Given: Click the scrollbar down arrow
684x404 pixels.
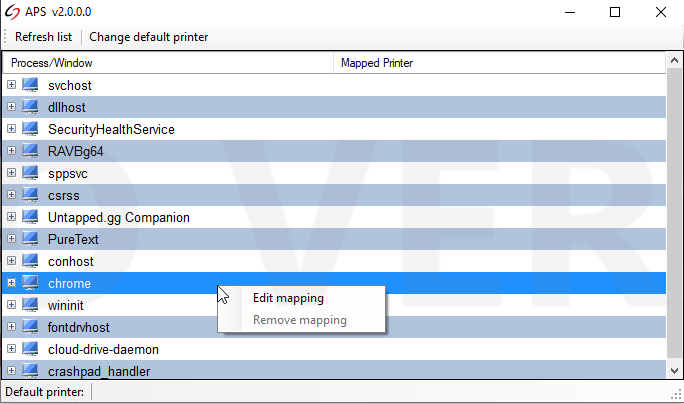Looking at the screenshot, I should (674, 370).
